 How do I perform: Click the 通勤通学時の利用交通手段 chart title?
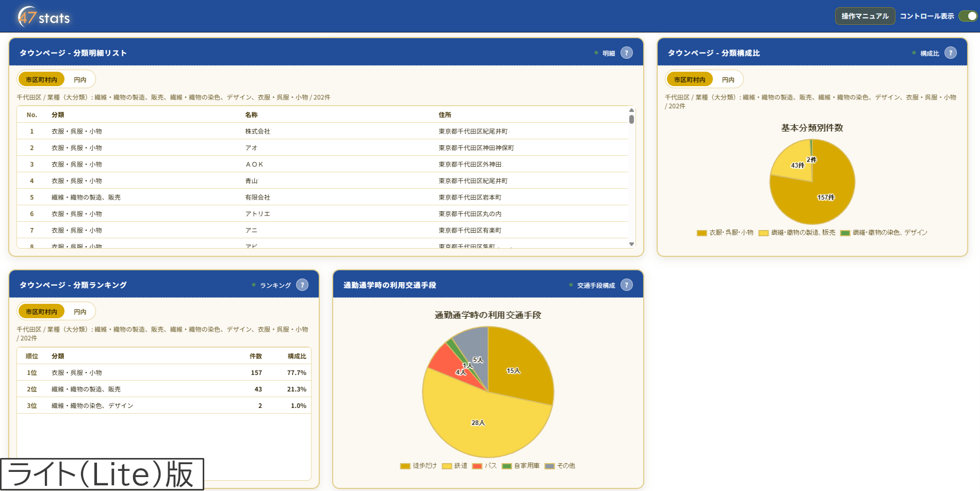(488, 315)
